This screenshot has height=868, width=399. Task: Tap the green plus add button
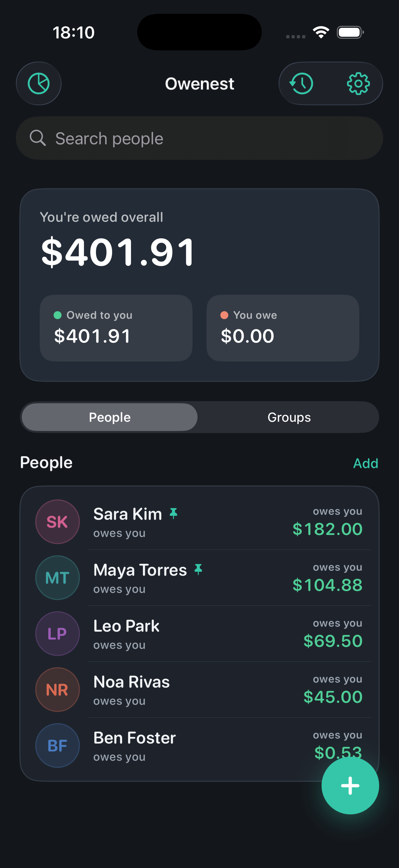[350, 786]
